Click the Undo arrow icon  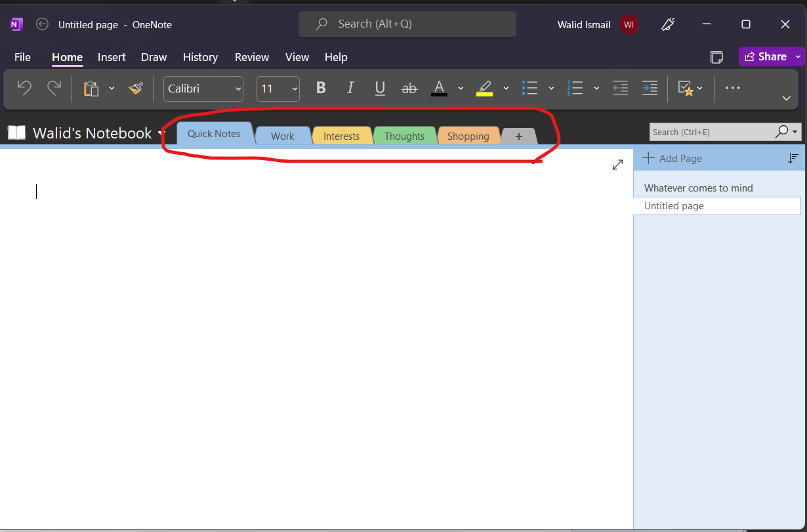point(24,88)
